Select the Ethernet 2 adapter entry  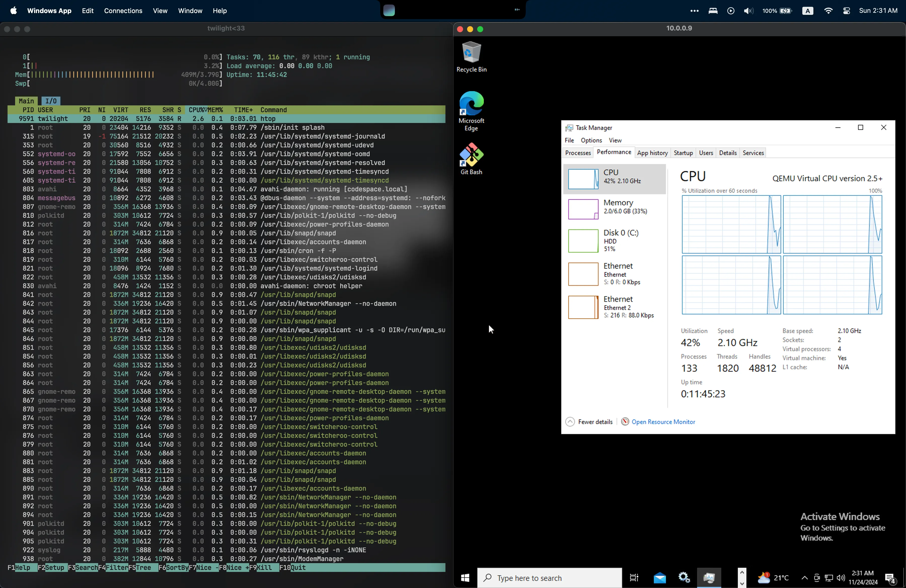pos(614,307)
